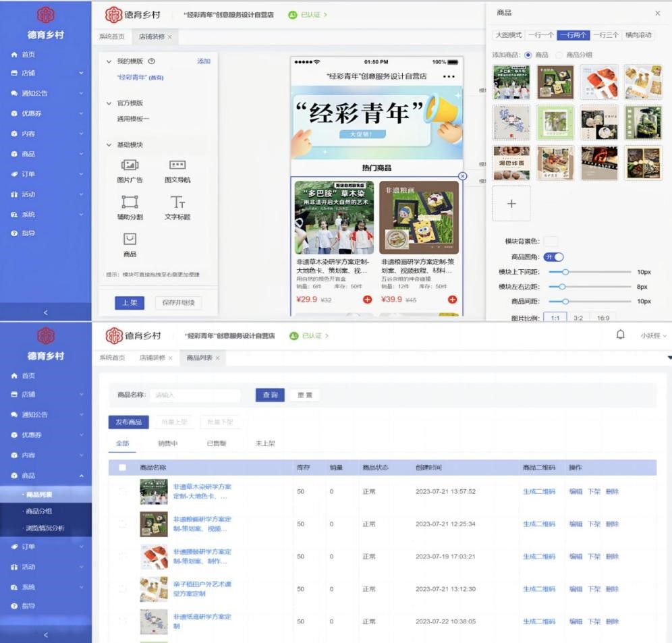Select the 商品分组 radio button
672x643 pixels.
click(559, 55)
